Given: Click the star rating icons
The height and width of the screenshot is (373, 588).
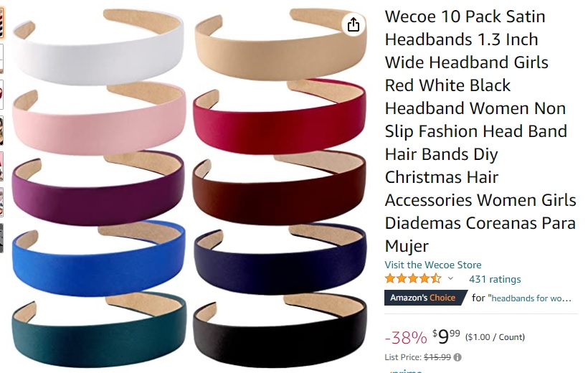Looking at the screenshot, I should [413, 279].
